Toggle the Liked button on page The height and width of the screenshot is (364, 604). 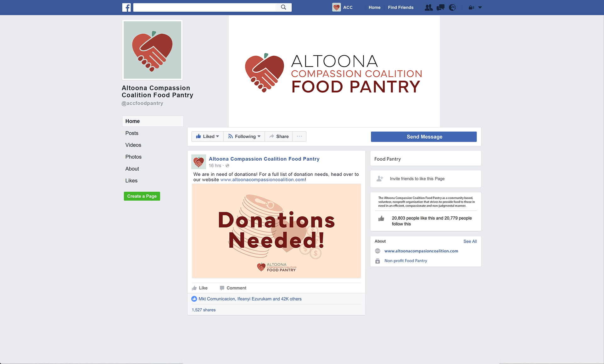click(x=208, y=136)
